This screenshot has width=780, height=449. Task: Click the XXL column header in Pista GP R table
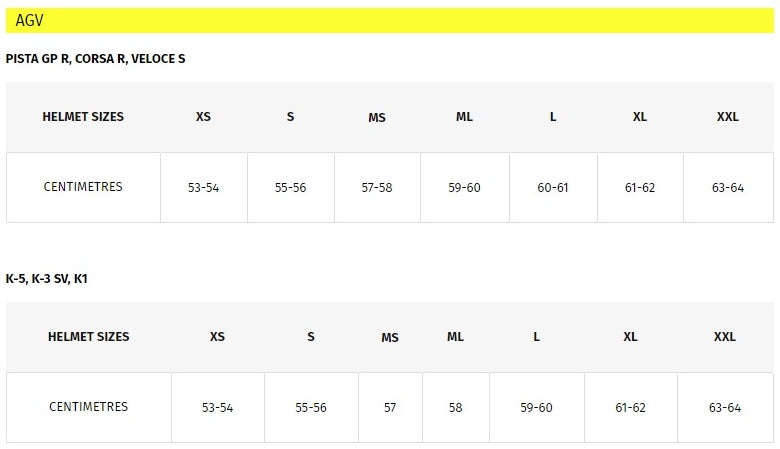pyautogui.click(x=728, y=117)
